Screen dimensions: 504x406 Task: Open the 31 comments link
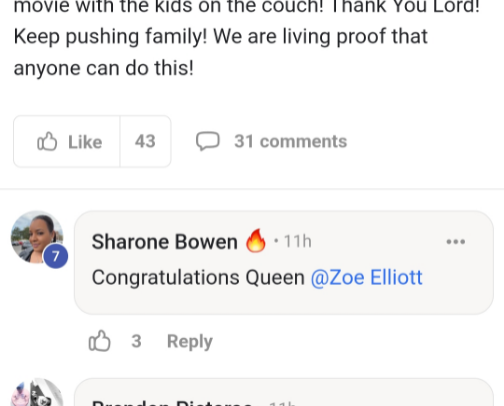tap(290, 141)
